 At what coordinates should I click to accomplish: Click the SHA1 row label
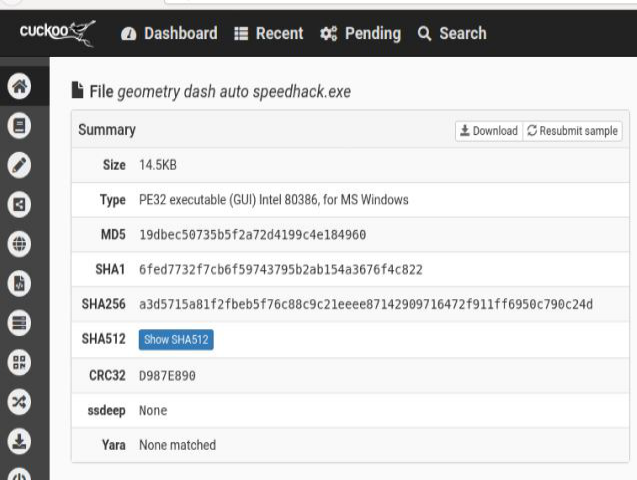click(x=110, y=270)
